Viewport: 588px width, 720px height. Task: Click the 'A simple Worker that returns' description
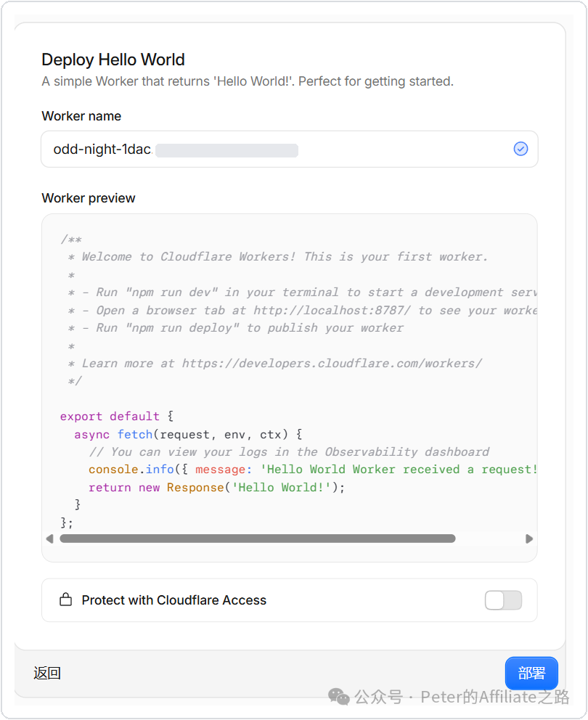tap(248, 81)
